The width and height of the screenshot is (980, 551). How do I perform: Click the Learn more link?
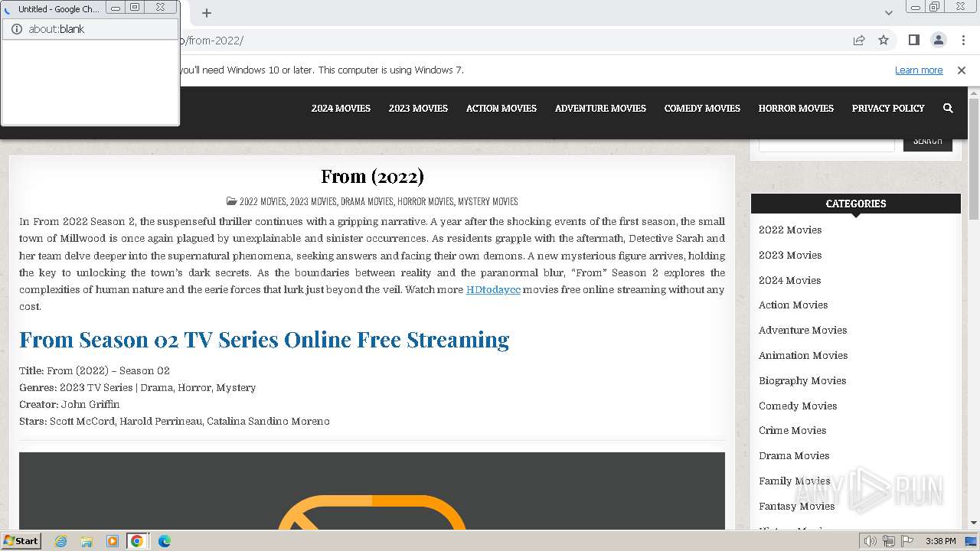[x=919, y=70]
